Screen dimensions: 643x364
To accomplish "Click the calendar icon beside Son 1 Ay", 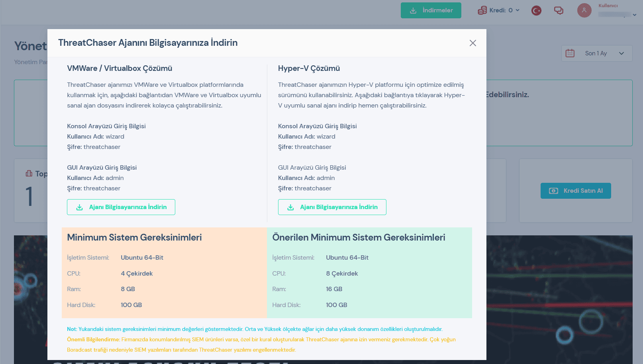I will coord(570,53).
